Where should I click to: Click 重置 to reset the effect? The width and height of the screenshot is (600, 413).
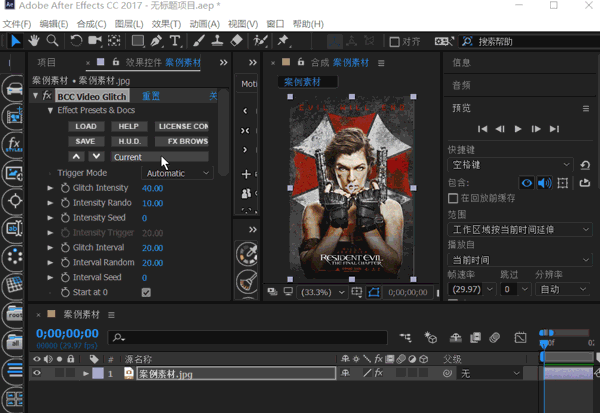coord(151,96)
